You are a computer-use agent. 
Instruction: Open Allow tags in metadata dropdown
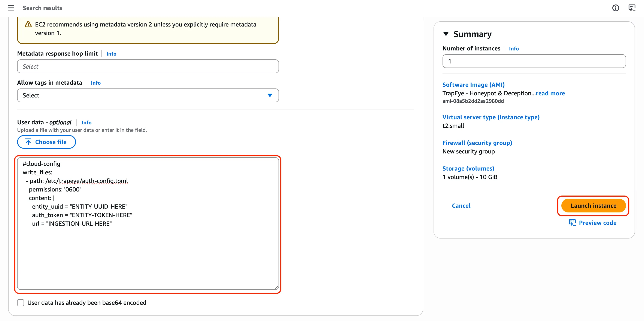148,95
